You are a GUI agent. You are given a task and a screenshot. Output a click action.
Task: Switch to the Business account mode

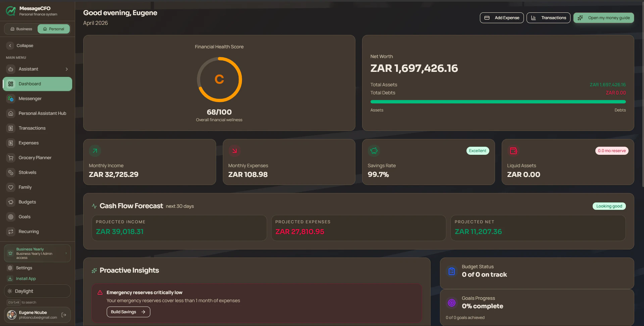point(20,29)
